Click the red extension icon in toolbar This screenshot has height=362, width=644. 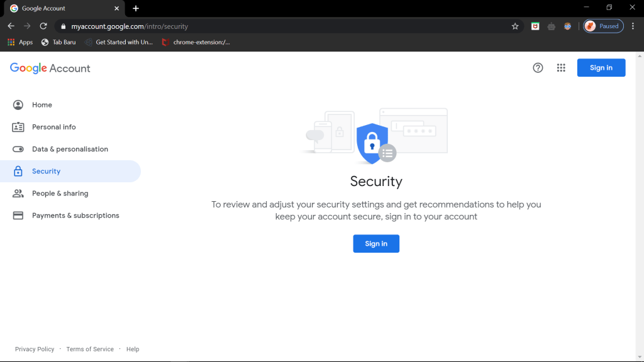coord(535,26)
